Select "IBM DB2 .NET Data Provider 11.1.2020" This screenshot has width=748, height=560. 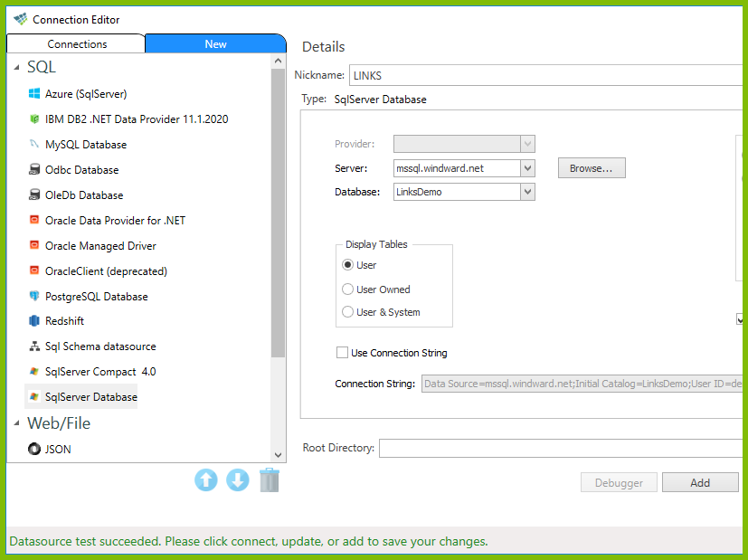pyautogui.click(x=137, y=119)
